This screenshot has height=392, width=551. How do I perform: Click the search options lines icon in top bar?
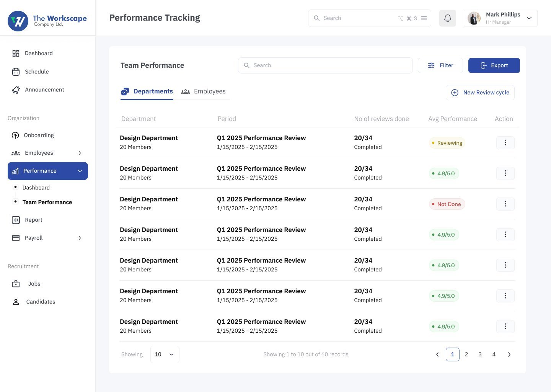424,18
